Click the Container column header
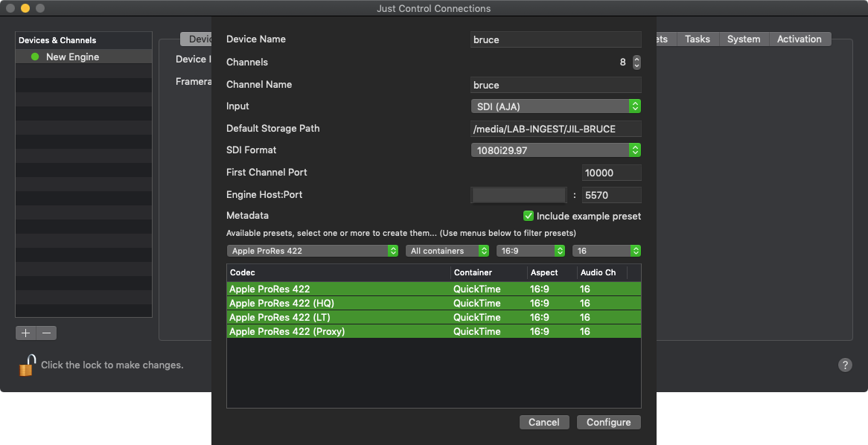The height and width of the screenshot is (445, 868). (x=489, y=272)
